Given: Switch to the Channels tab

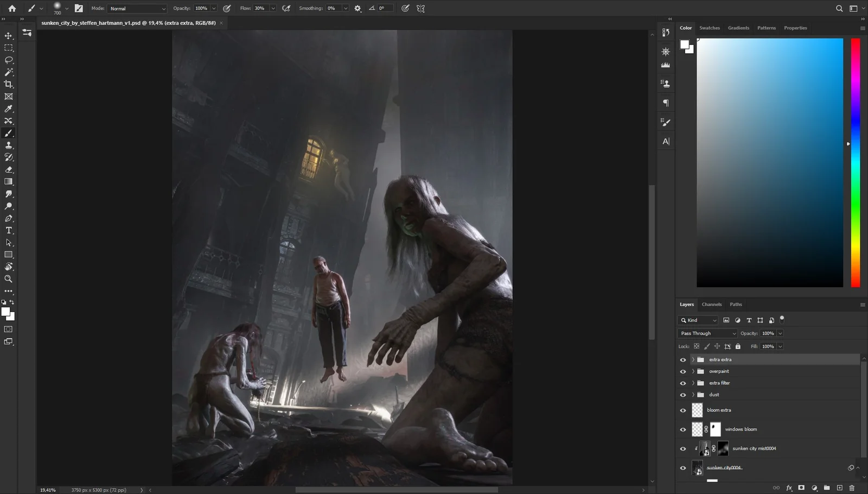Looking at the screenshot, I should (x=711, y=304).
